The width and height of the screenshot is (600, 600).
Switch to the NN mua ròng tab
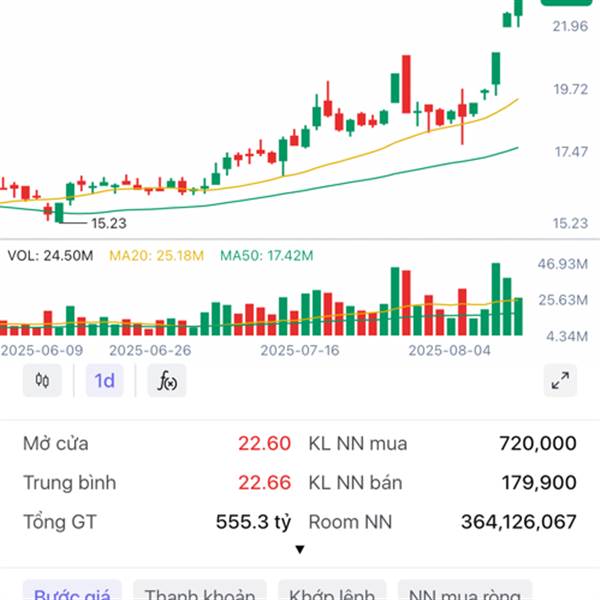click(465, 592)
